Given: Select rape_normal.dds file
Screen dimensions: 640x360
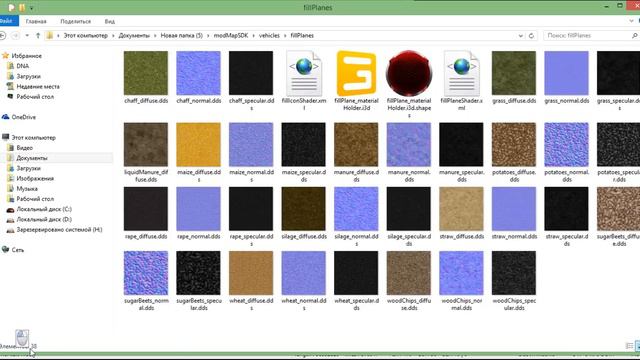Looking at the screenshot, I should [198, 209].
